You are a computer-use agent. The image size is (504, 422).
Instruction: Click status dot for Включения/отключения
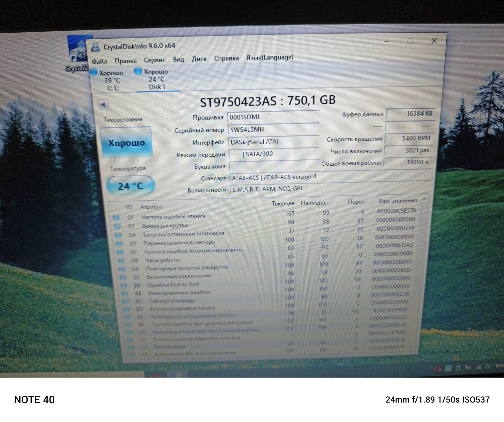tap(123, 277)
